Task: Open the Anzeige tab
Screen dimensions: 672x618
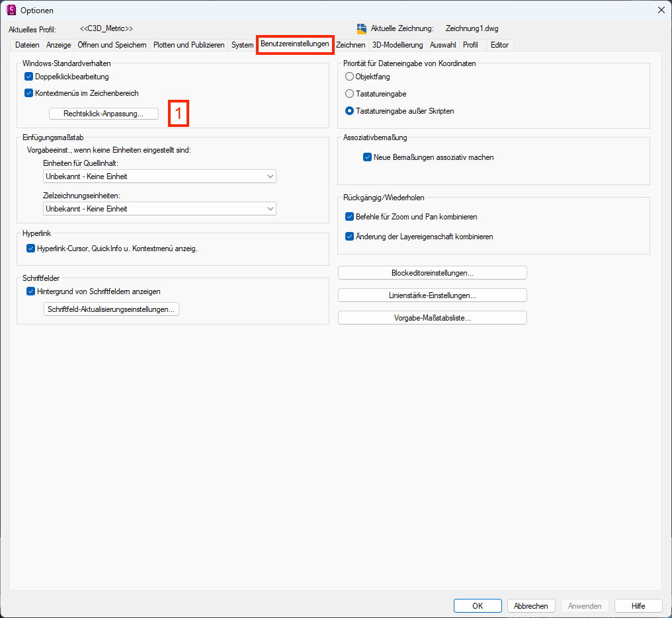Action: (59, 45)
